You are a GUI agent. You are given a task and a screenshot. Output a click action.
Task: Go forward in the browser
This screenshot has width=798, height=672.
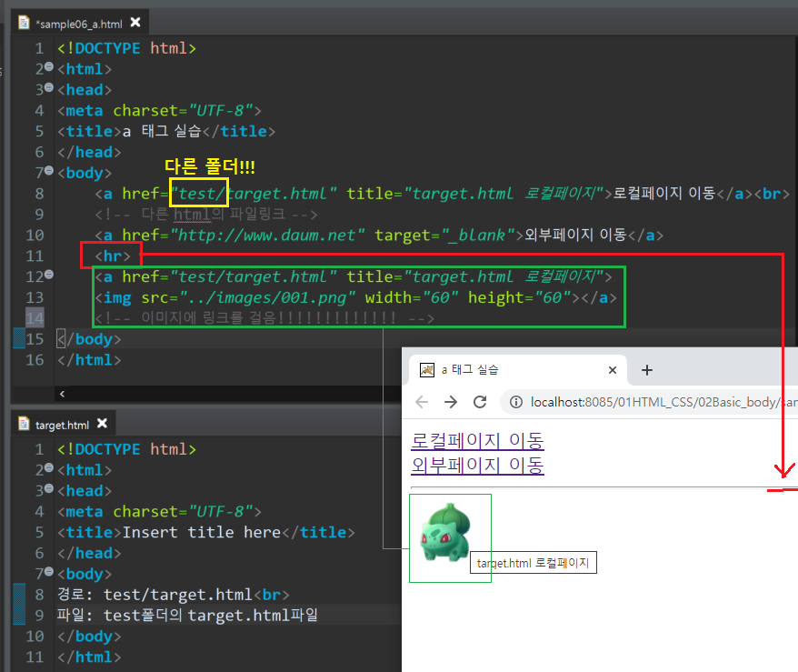tap(451, 402)
